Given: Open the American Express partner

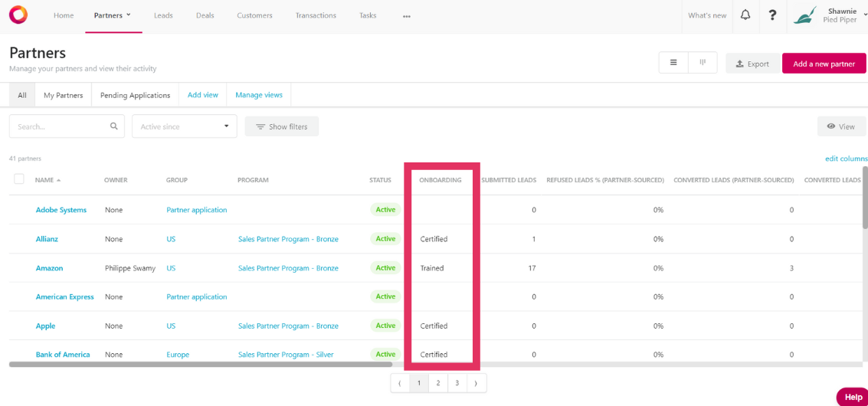Looking at the screenshot, I should pos(65,296).
